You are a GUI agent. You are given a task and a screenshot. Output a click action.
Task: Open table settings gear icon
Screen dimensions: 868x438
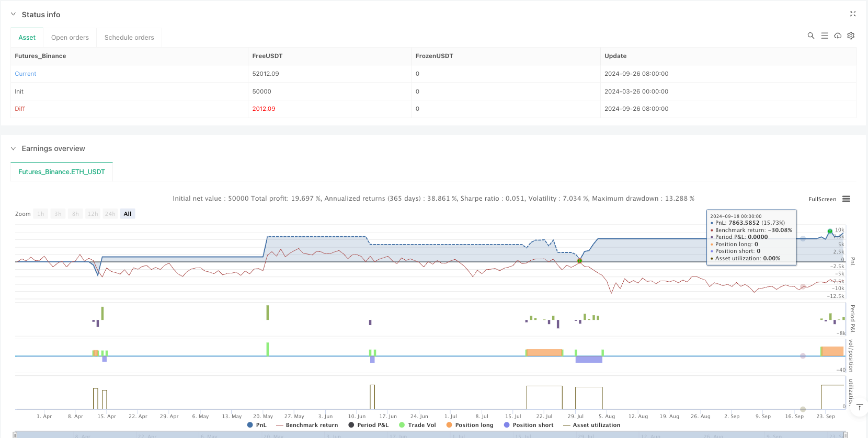(x=851, y=36)
